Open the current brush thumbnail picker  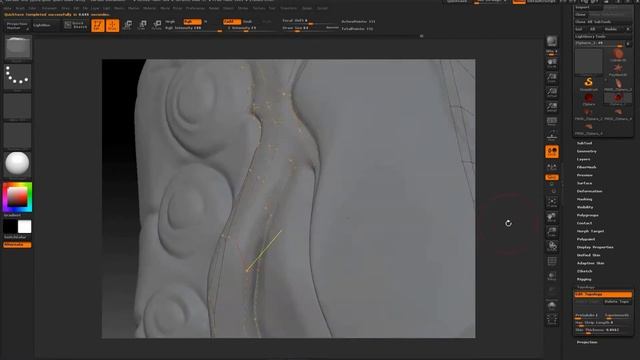click(x=18, y=48)
